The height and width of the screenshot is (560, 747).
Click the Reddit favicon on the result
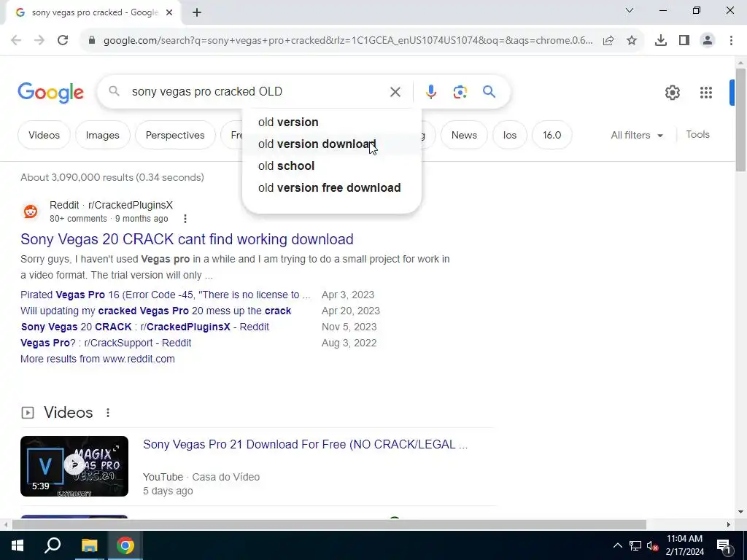coord(31,211)
